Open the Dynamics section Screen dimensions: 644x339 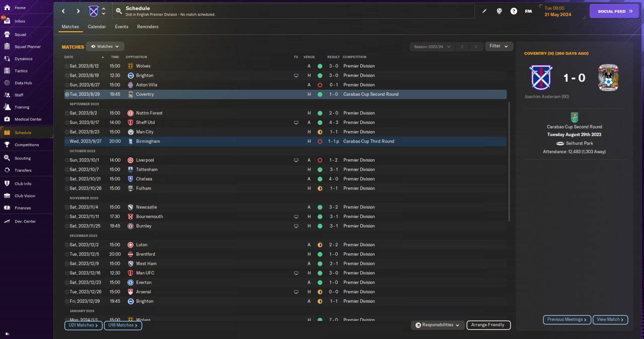(23, 59)
